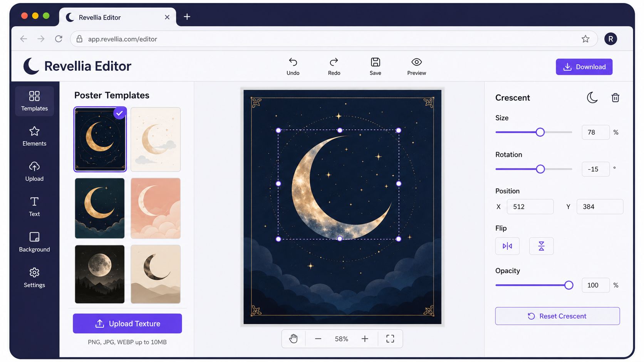The height and width of the screenshot is (362, 644).
Task: Adjust the Rotation slider handle
Action: (x=540, y=169)
